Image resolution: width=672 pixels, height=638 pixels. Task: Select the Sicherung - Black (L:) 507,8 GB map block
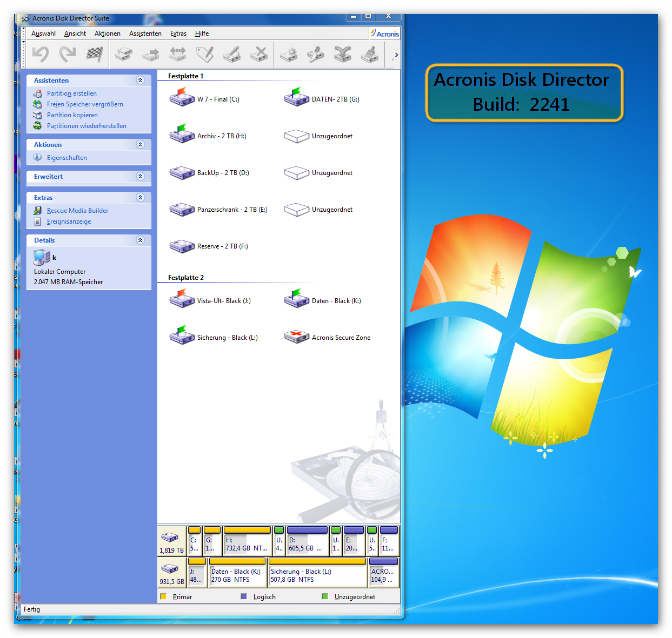pyautogui.click(x=318, y=572)
